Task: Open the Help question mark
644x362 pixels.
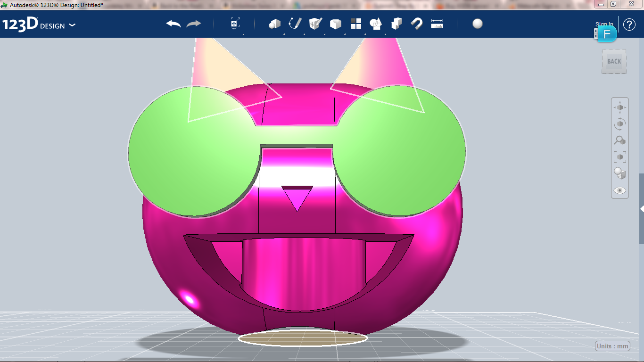Action: click(x=629, y=25)
